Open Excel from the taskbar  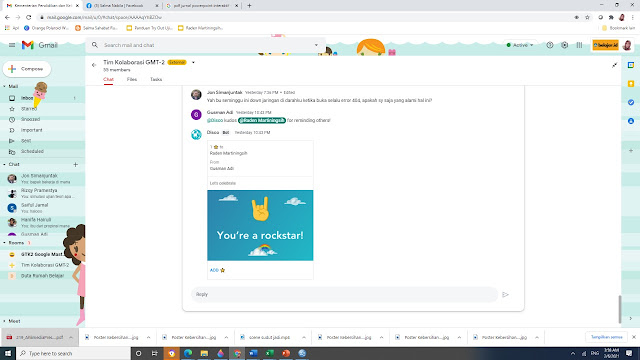(269, 353)
